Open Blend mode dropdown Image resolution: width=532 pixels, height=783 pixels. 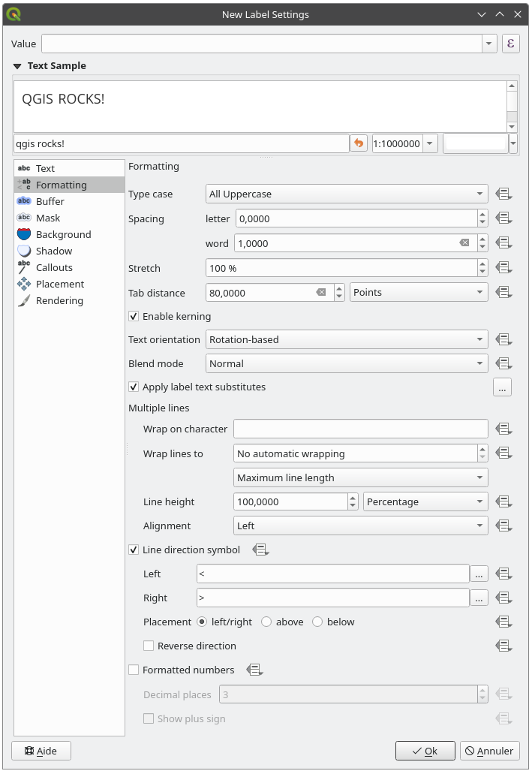[x=347, y=363]
